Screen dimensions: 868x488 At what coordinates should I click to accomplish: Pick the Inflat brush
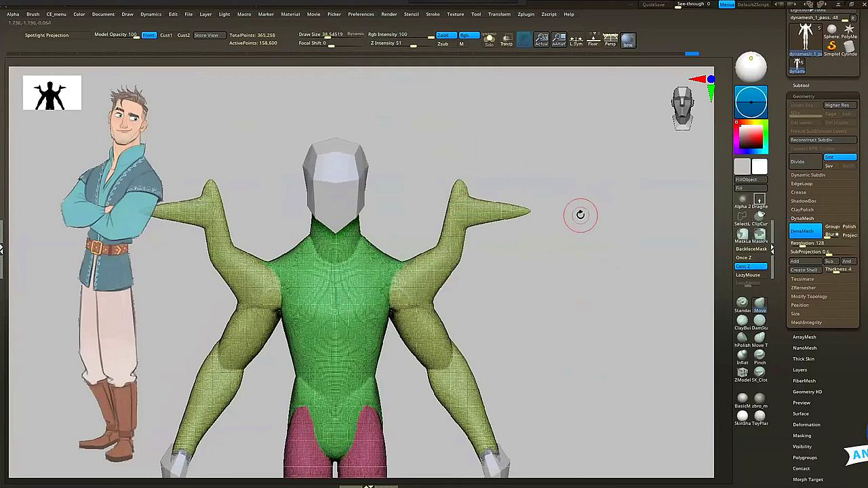(743, 354)
